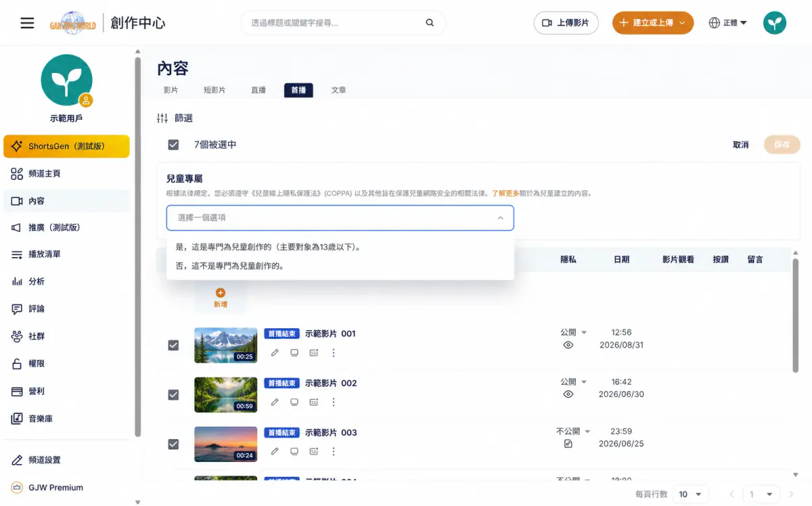
Task: Select 是，這是專門為兒童創作的 option
Action: (x=340, y=247)
